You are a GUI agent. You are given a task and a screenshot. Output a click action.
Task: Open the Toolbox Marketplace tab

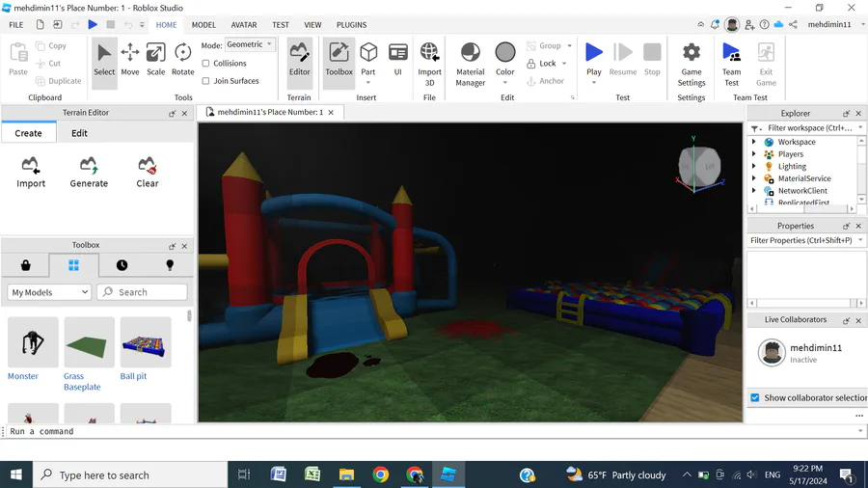point(25,265)
